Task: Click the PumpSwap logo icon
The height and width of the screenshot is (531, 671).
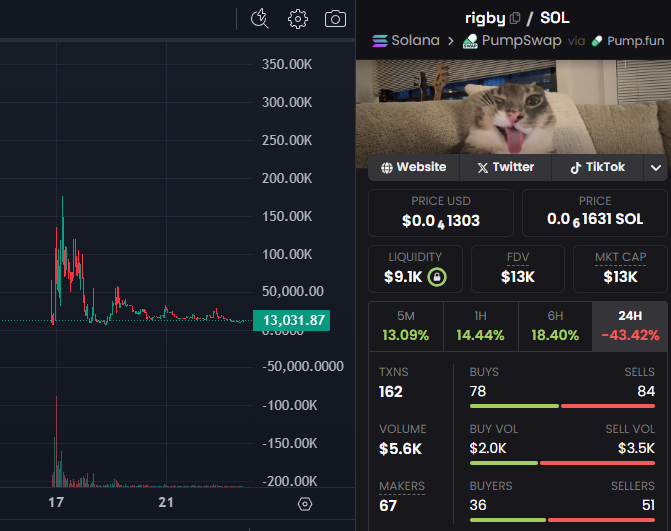Action: pyautogui.click(x=470, y=41)
